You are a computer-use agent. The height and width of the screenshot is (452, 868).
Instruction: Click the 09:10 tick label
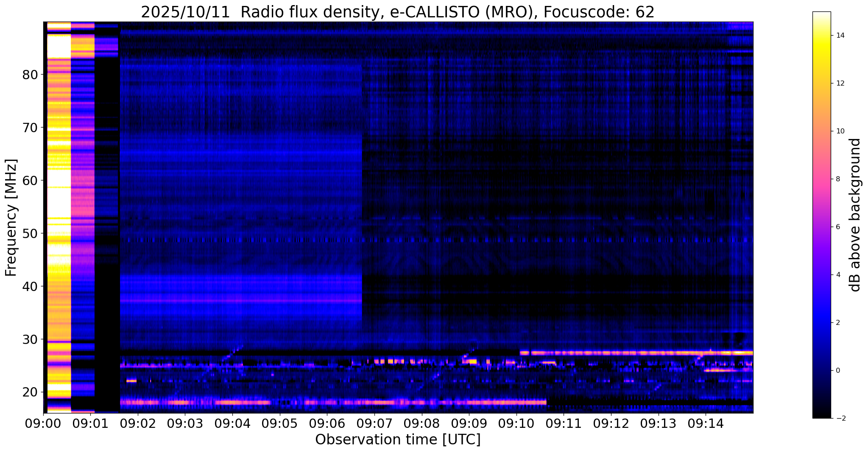(516, 424)
